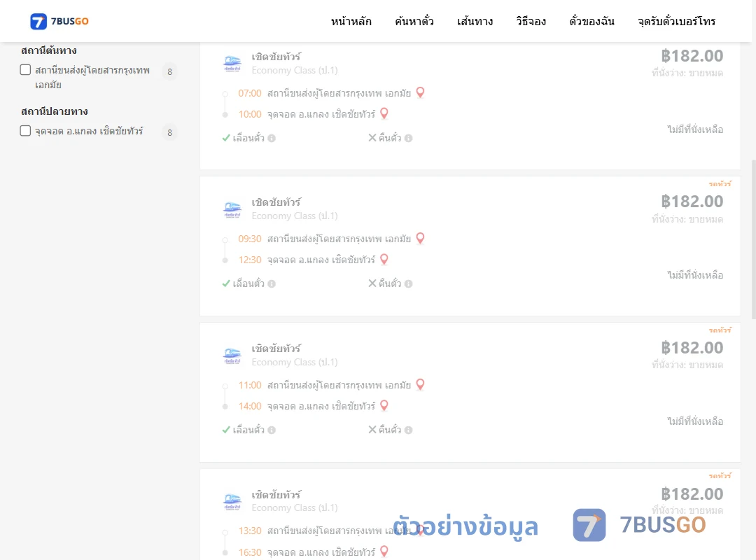
Task: Click ไม่มีที่นั่งเหลือ on the 07:00 trip
Action: (x=695, y=129)
